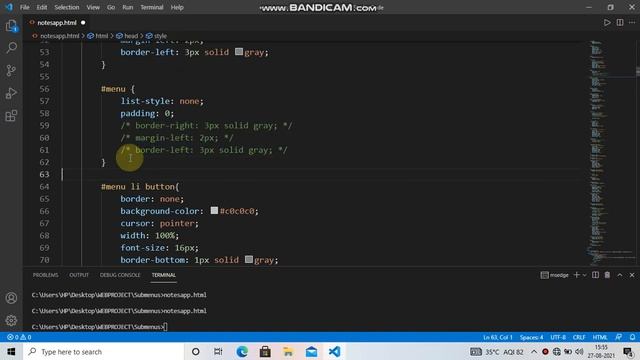Open Task View on the taskbar
640x360 pixels.
[218, 351]
